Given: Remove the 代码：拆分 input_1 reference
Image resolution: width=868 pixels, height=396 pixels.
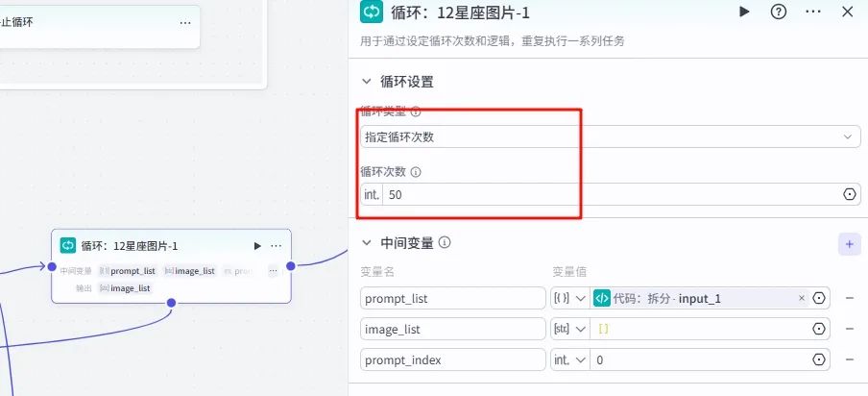Looking at the screenshot, I should click(x=802, y=299).
